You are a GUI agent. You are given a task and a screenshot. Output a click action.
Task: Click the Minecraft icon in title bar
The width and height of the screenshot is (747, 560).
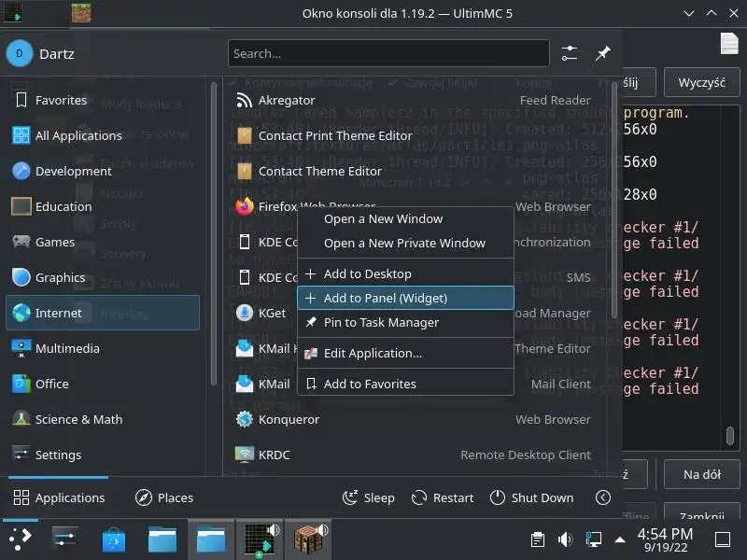pos(81,13)
